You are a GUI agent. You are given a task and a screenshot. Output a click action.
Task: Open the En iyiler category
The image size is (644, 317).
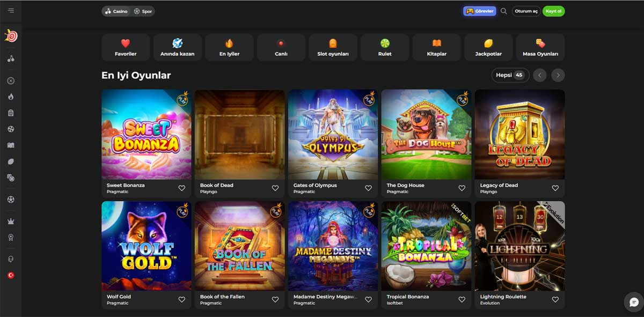229,47
